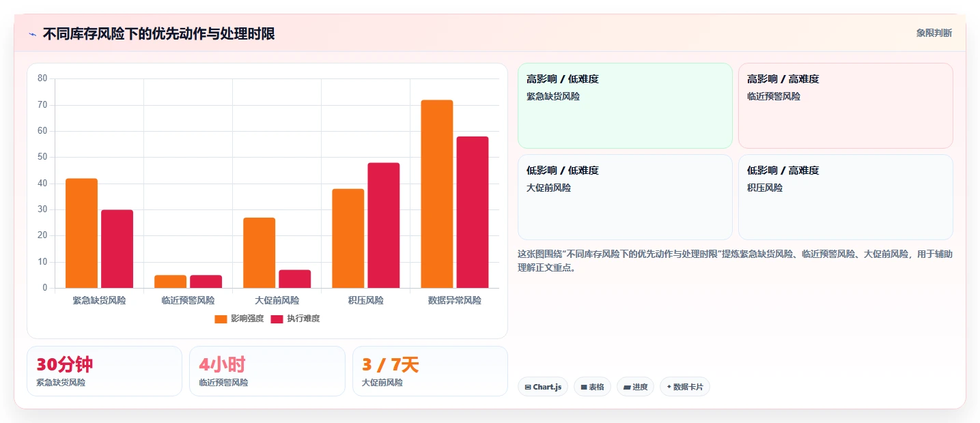Click the orange bar for 紧急缺货风险
Image resolution: width=980 pixels, height=423 pixels.
82,233
